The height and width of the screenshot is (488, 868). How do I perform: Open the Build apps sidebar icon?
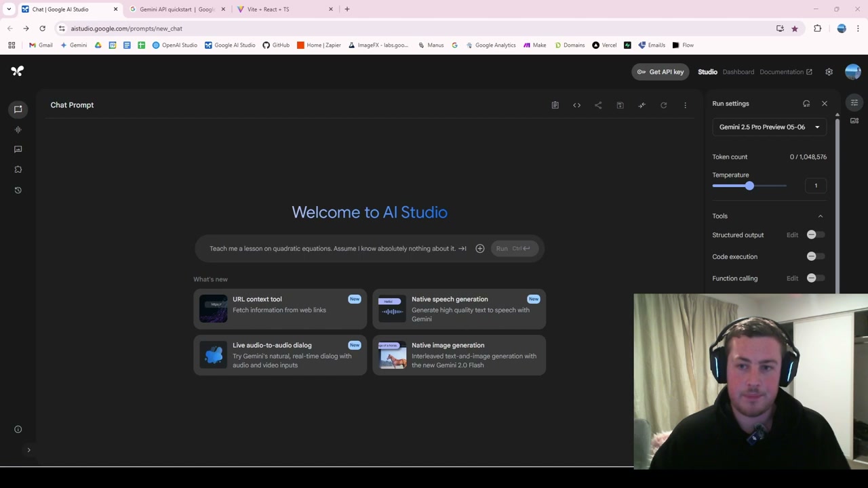click(18, 169)
